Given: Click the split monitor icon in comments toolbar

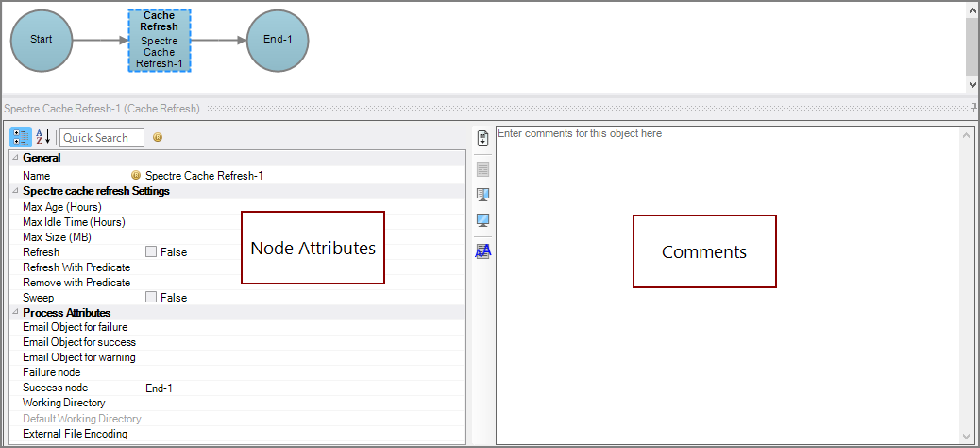Looking at the screenshot, I should point(482,194).
